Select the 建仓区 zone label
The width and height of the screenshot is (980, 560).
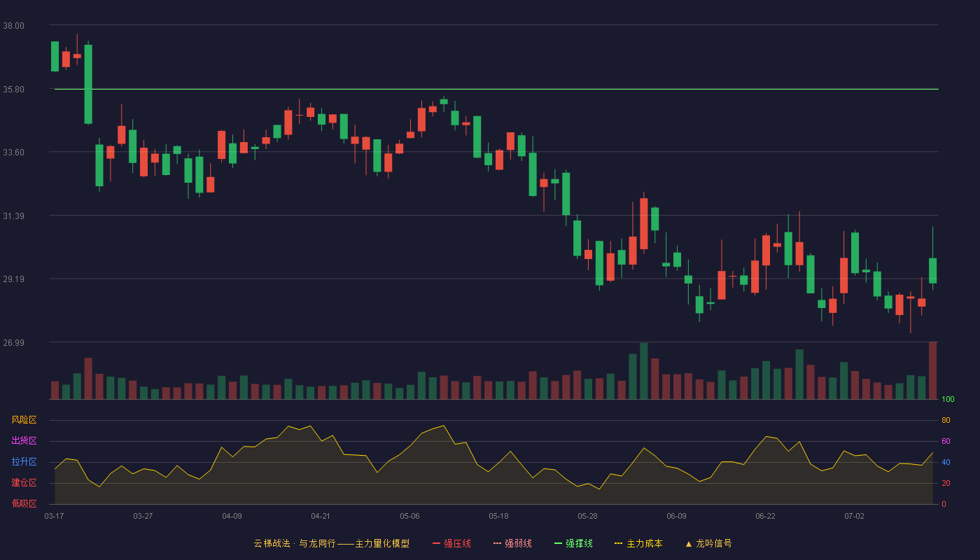(x=24, y=483)
